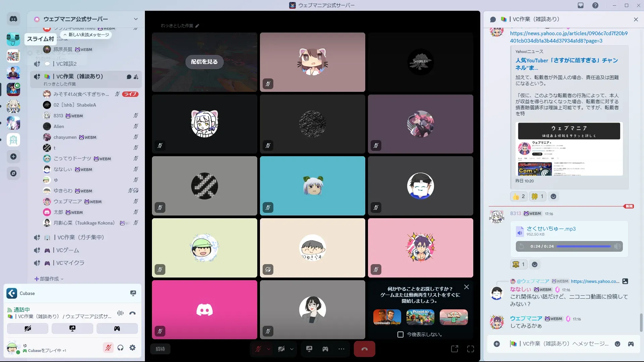Viewport: 644px width, 362px height.
Task: Click the 配信を見る watch stream button
Action: tap(204, 62)
